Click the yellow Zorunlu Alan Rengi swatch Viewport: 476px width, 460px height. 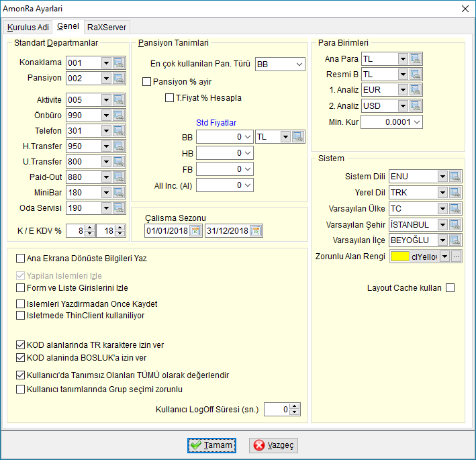400,257
